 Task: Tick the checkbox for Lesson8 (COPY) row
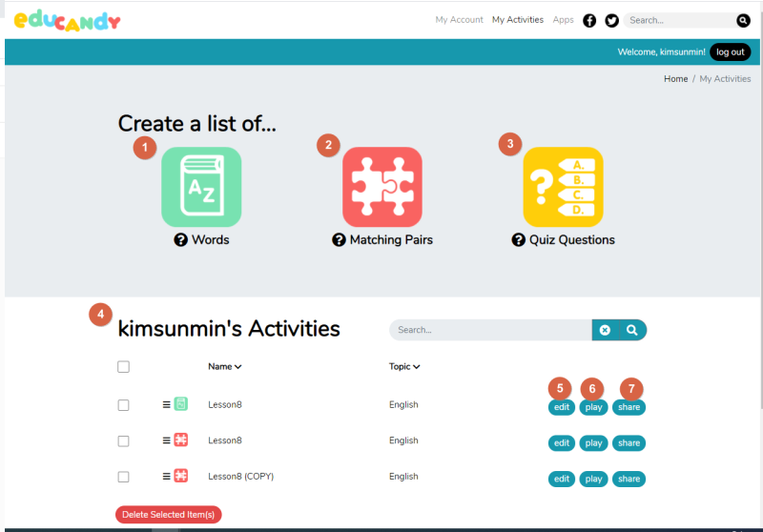pyautogui.click(x=124, y=477)
